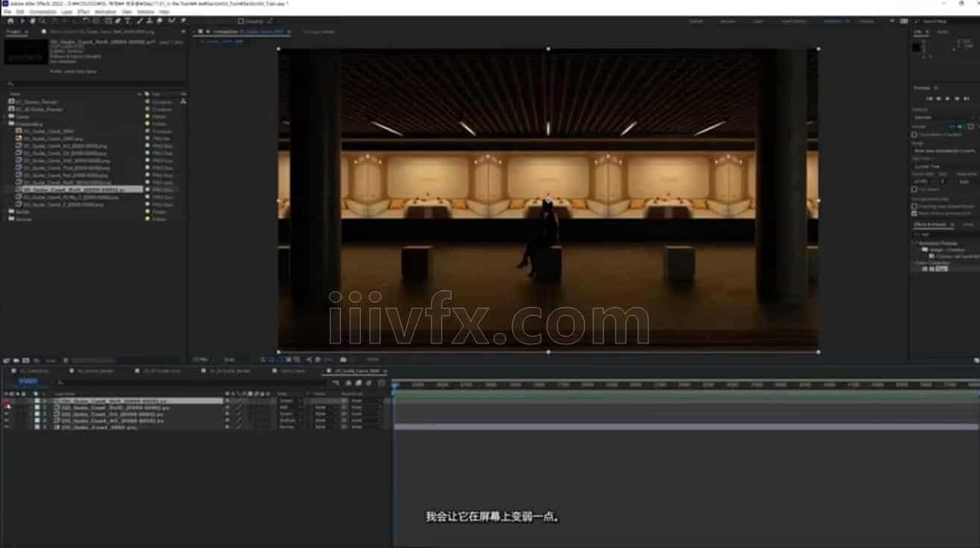Open blending mode dropdown for layer 4

[289, 421]
